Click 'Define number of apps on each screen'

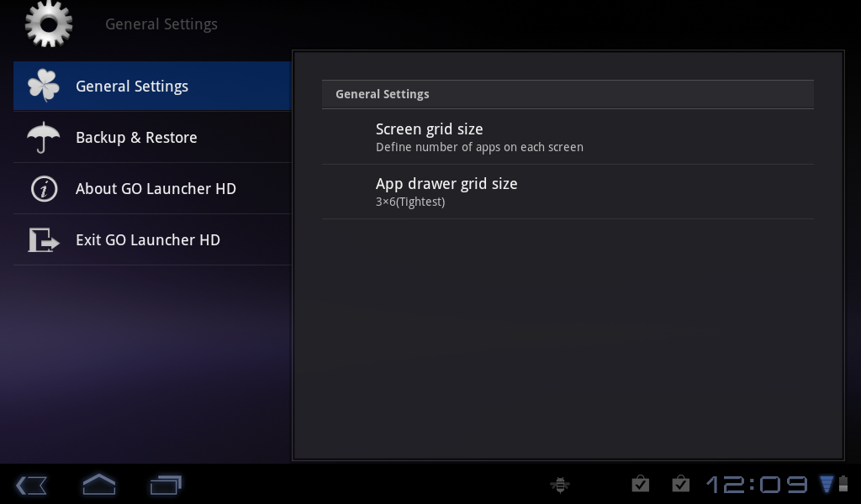tap(479, 147)
